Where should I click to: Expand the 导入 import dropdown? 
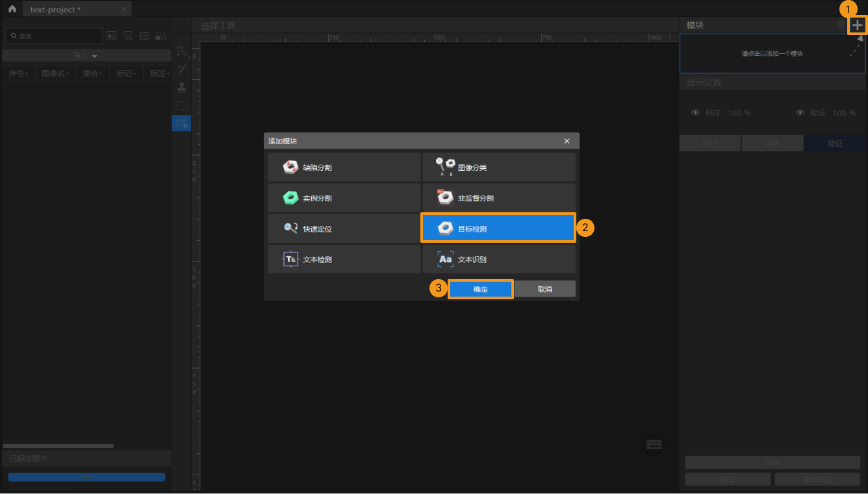click(86, 56)
